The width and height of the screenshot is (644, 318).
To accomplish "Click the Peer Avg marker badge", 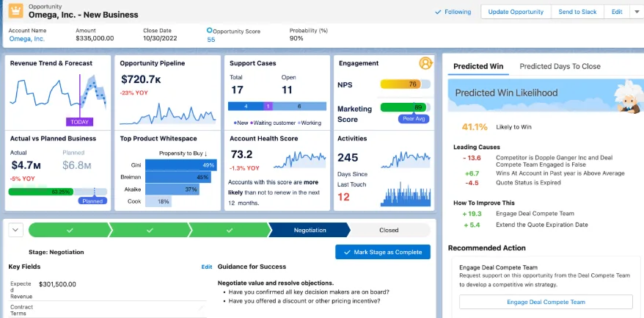I will [x=414, y=119].
